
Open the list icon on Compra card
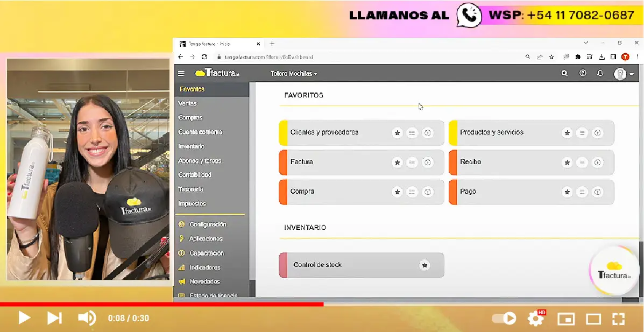point(412,192)
